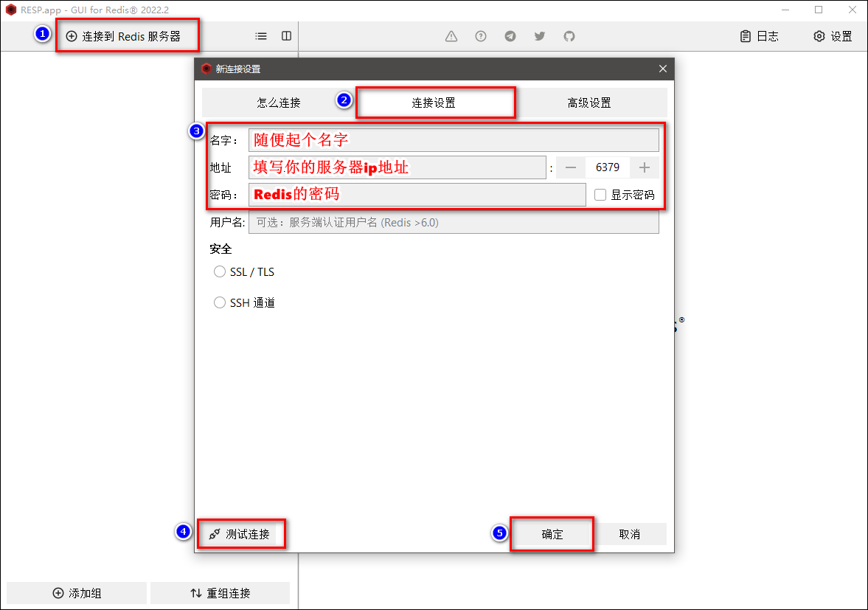Open the list view icon in sidebar toolbar
This screenshot has width=868, height=610.
point(261,37)
